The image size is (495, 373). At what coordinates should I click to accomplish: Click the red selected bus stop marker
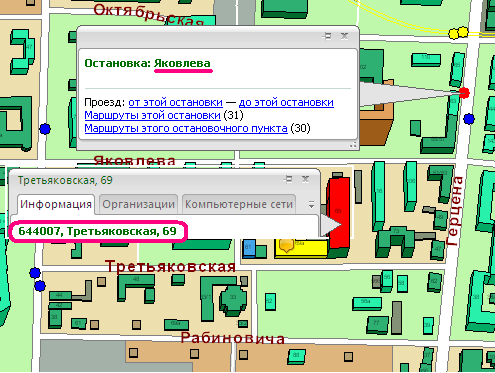(x=464, y=93)
